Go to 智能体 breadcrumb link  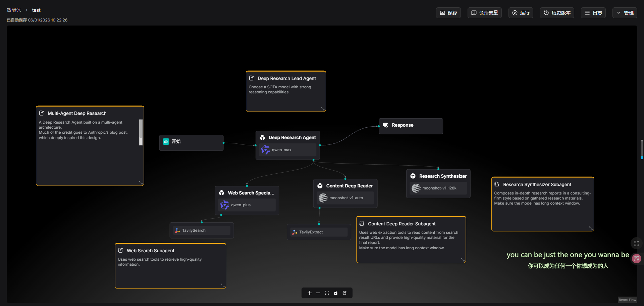pos(14,10)
